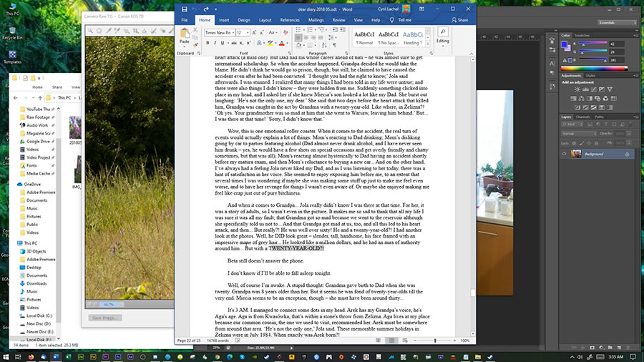This screenshot has height=362, width=644.
Task: Toggle Italic formatting in Word
Action: (215, 43)
